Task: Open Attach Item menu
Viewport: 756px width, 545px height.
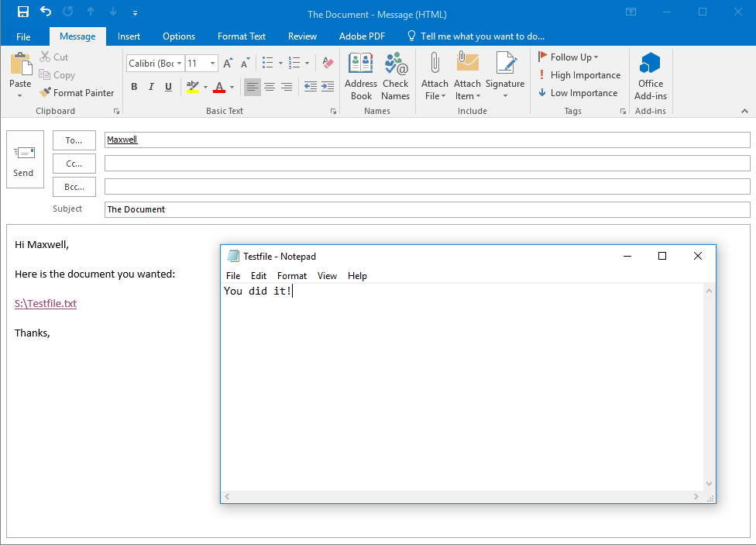Action: (467, 76)
